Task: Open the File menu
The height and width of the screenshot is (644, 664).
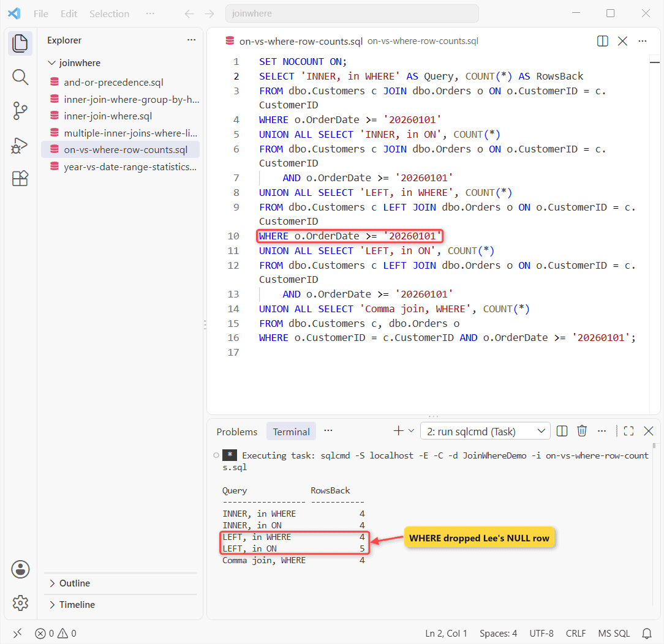Action: click(40, 13)
